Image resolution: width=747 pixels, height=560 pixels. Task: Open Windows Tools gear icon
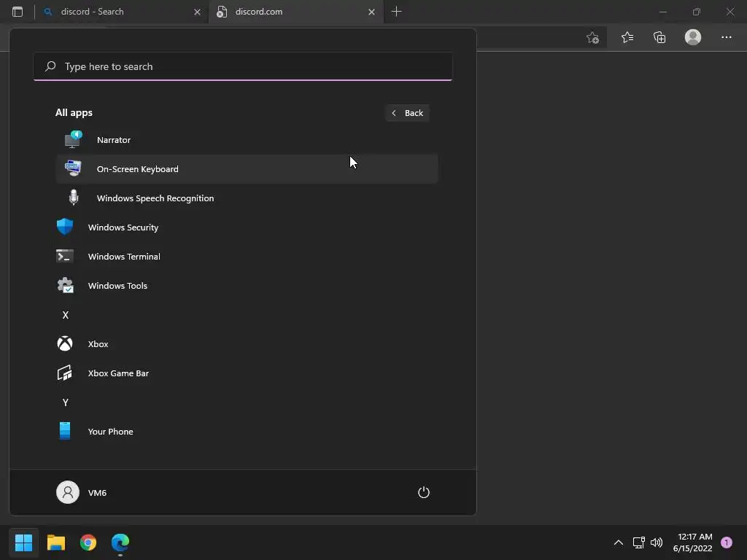tap(65, 285)
